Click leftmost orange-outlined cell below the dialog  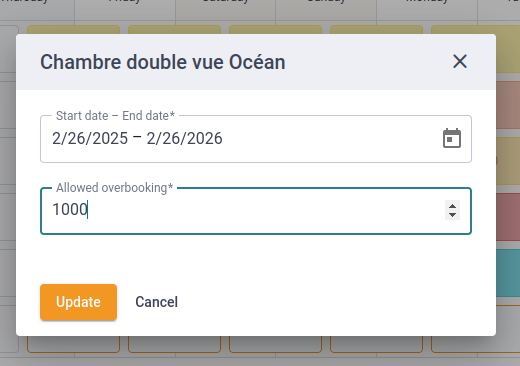73,344
